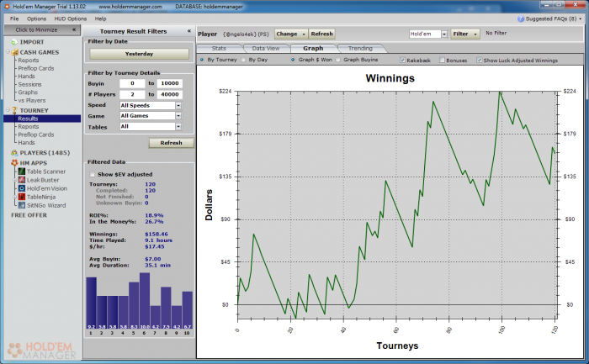The height and width of the screenshot is (364, 589).
Task: Click the Suggested FAQs help icon
Action: click(521, 18)
